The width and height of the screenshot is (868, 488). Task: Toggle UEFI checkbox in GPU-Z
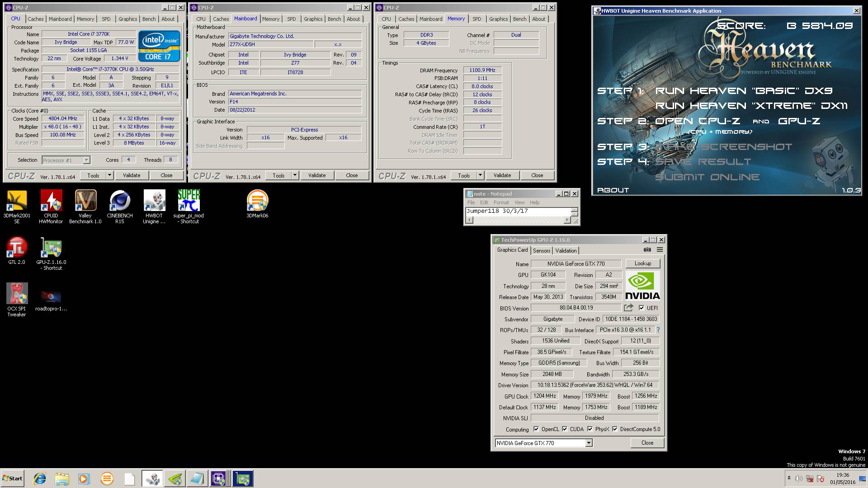coord(642,308)
